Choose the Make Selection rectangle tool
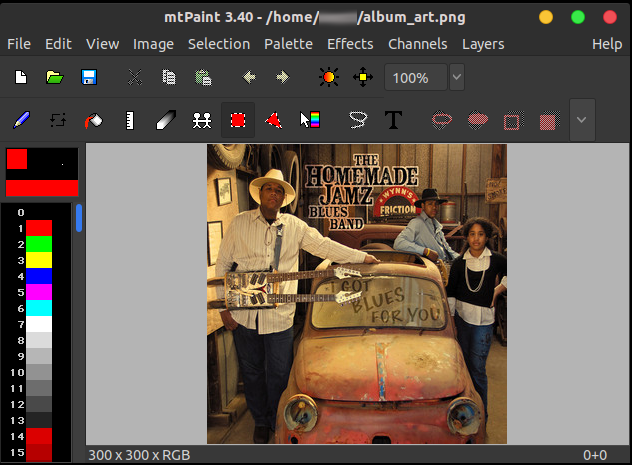Screen dimensions: 632x465 pos(238,120)
